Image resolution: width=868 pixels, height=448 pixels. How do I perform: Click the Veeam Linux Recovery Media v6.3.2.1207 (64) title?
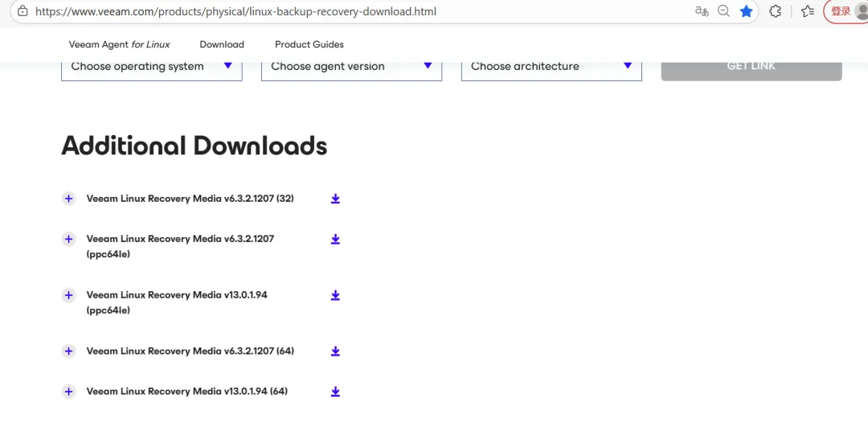tap(190, 351)
